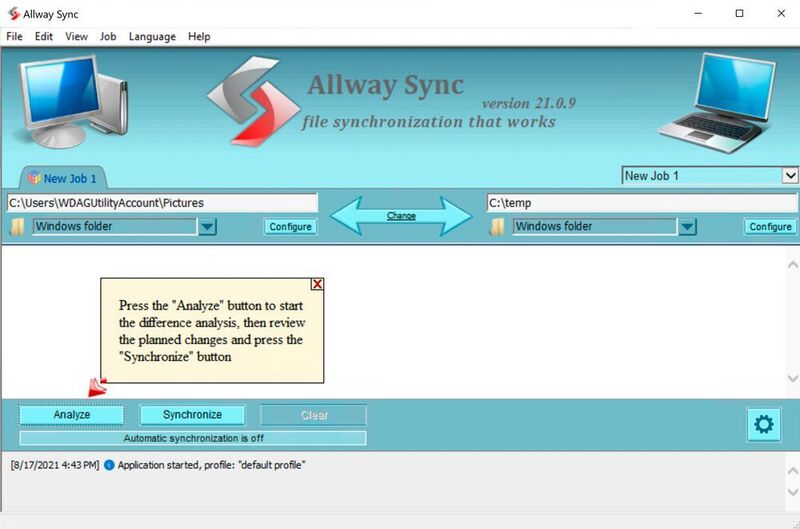Viewport: 800px width, 529px height.
Task: Click Automatic synchronization is off bar
Action: point(193,438)
